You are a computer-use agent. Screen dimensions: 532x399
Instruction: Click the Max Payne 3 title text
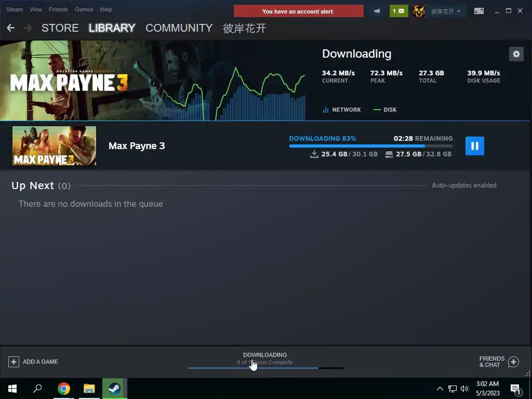tap(137, 146)
